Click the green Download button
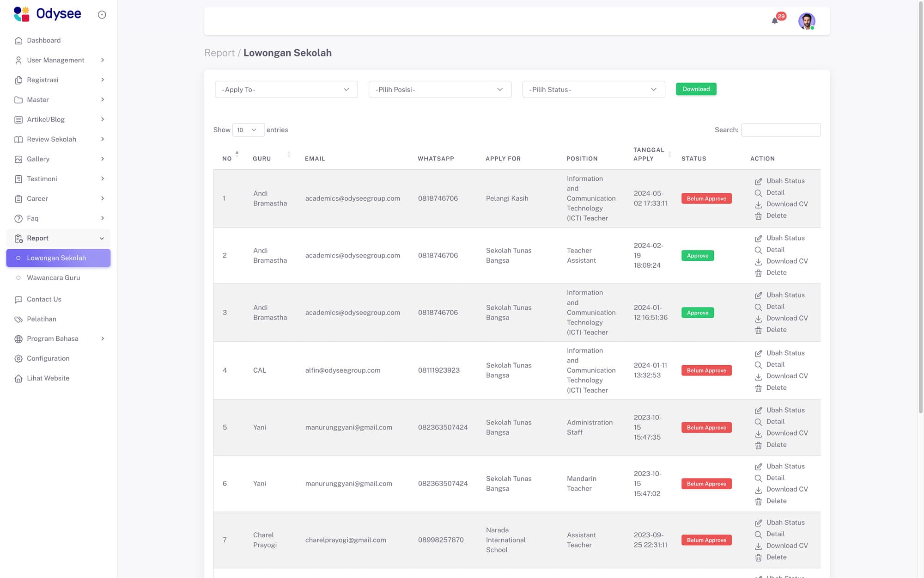Viewport: 924px width, 578px height. pyautogui.click(x=696, y=89)
